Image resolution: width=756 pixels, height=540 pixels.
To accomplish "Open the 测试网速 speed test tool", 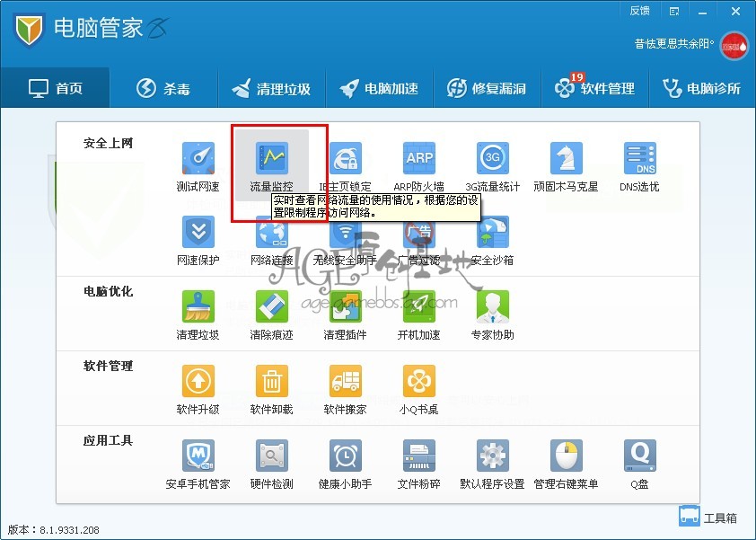I will click(x=198, y=167).
